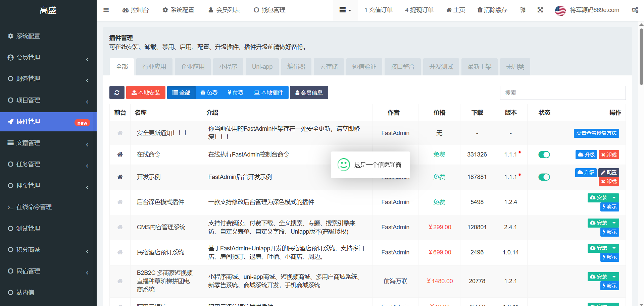
Task: Click the home icon in 开发示例 row
Action: pos(120,177)
